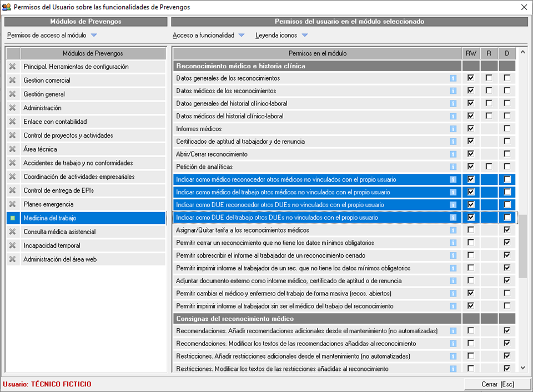Select Consulta médica asistencial in module list

[59, 232]
